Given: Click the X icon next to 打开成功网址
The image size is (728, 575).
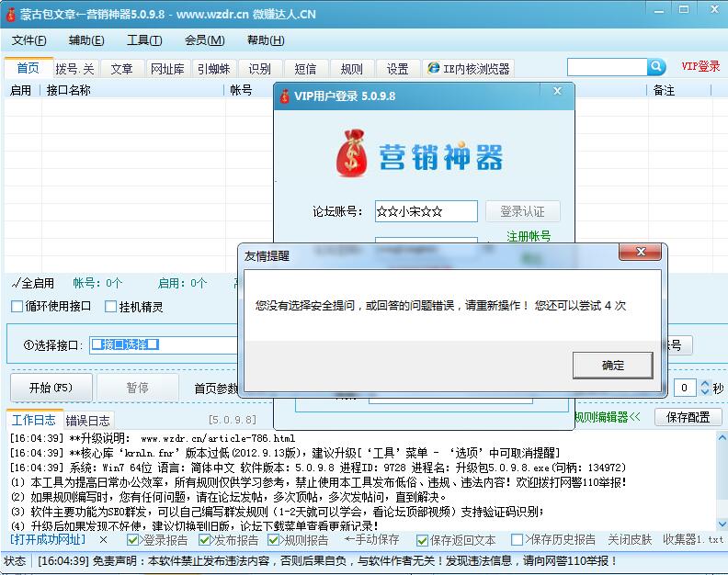Looking at the screenshot, I should pyautogui.click(x=104, y=540).
